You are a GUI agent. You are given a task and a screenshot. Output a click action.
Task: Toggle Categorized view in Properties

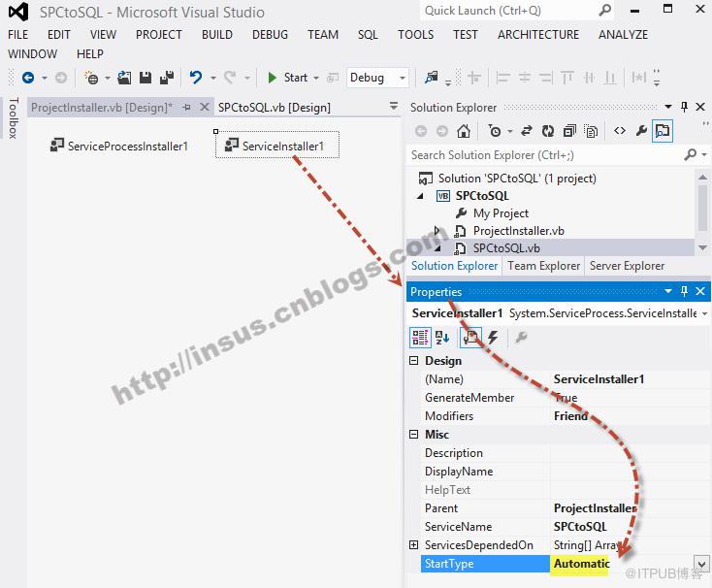(x=420, y=338)
